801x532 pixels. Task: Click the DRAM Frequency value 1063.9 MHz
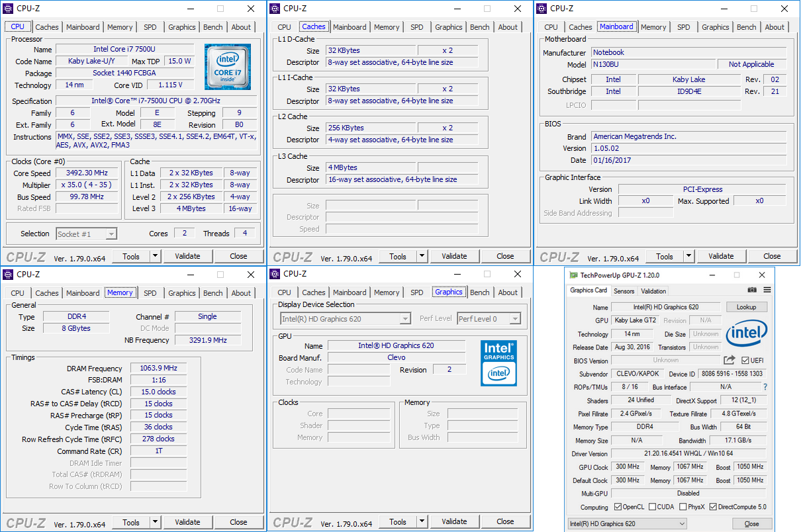158,369
